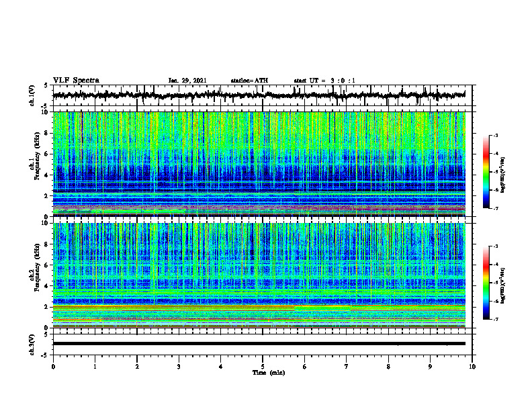Click the time axis tick label "3"

pyautogui.click(x=179, y=367)
